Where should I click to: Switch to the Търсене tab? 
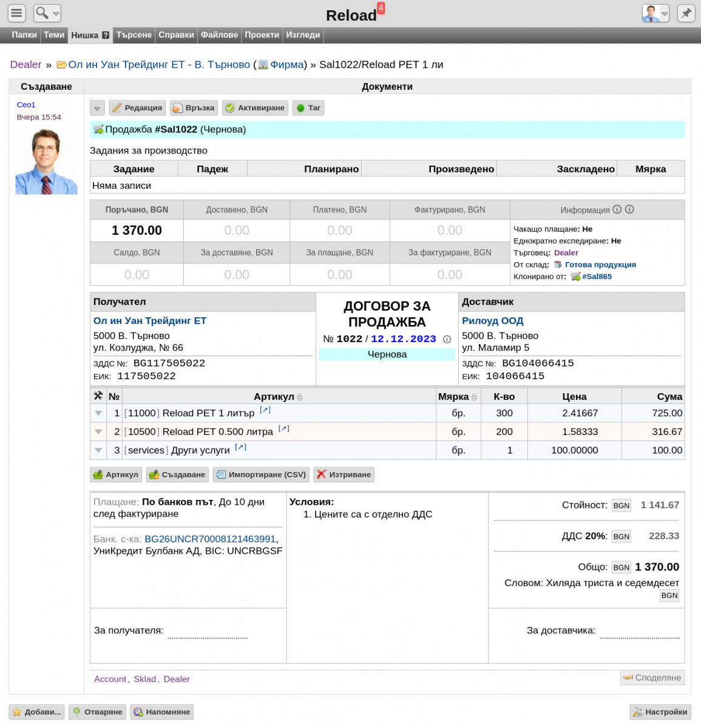click(x=134, y=35)
